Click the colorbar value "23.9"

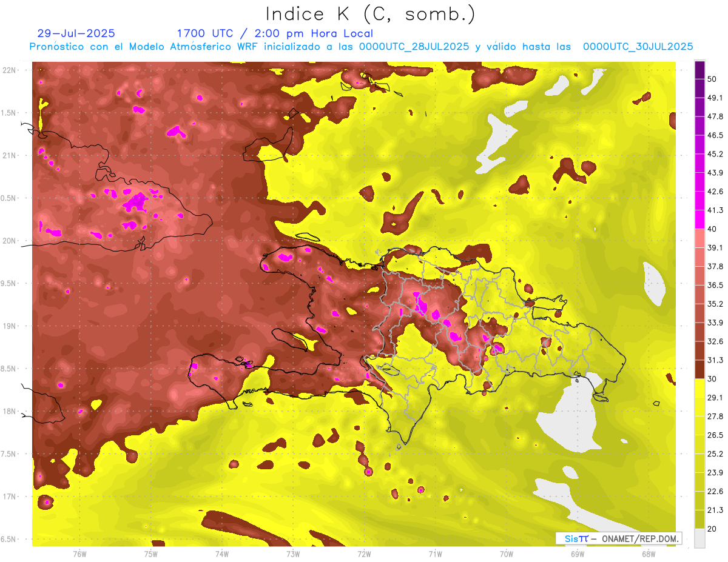click(715, 473)
